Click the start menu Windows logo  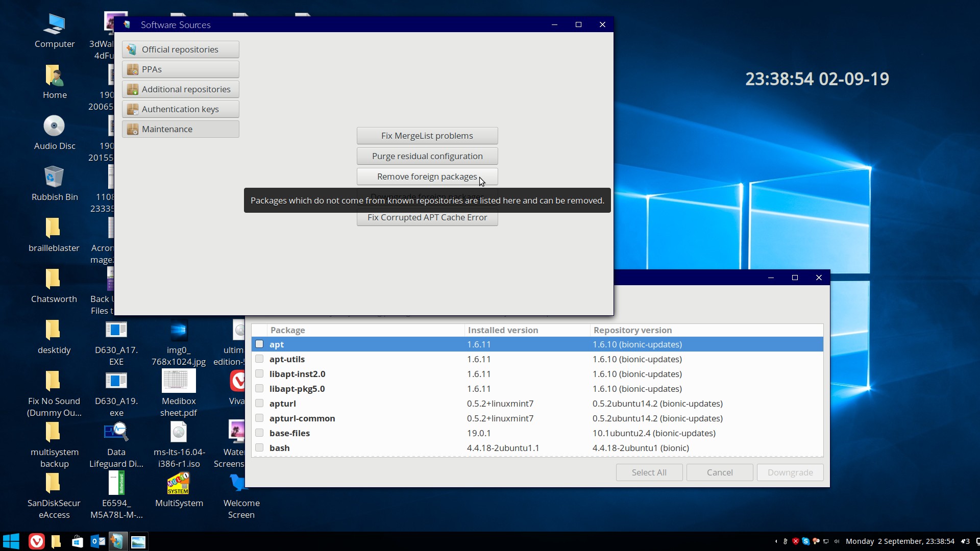[11, 541]
